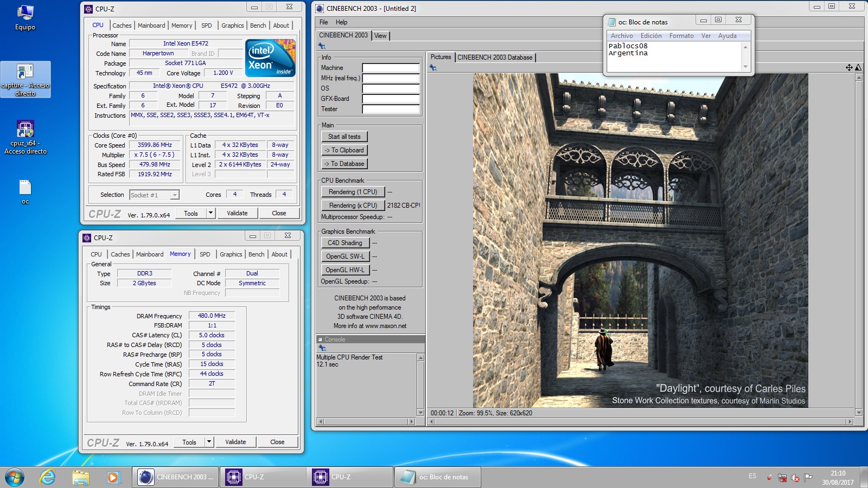This screenshot has width=868, height=488.
Task: Click Validate in top CPU-Z window
Action: click(237, 213)
